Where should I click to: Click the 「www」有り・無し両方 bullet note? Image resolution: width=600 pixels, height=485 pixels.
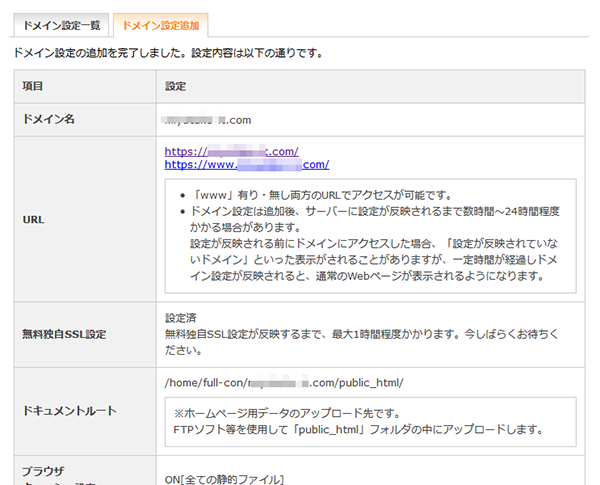(321, 195)
